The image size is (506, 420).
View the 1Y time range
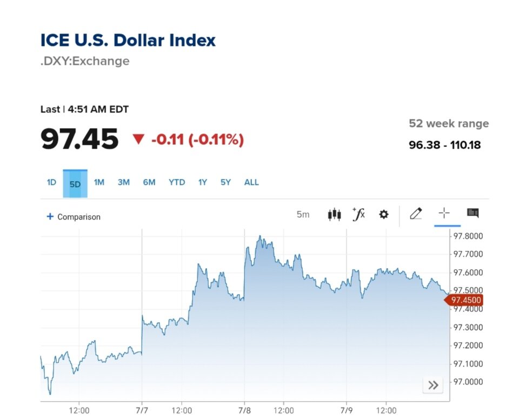point(203,183)
